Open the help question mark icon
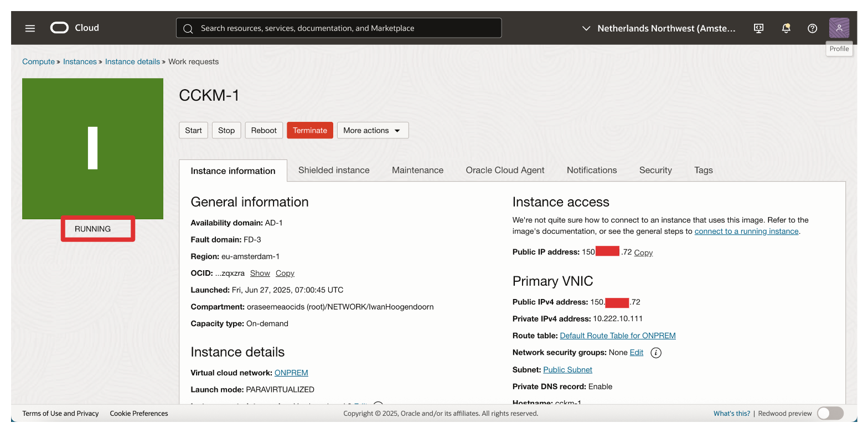Screen dimensions: 868x433 (812, 28)
